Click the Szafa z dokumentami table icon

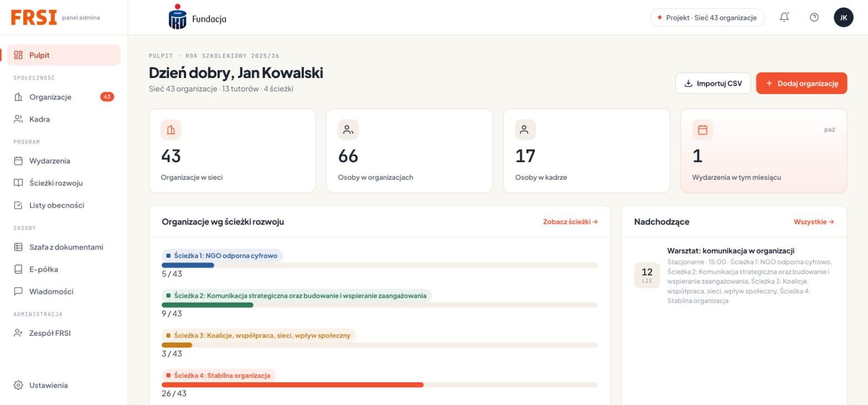coord(18,247)
